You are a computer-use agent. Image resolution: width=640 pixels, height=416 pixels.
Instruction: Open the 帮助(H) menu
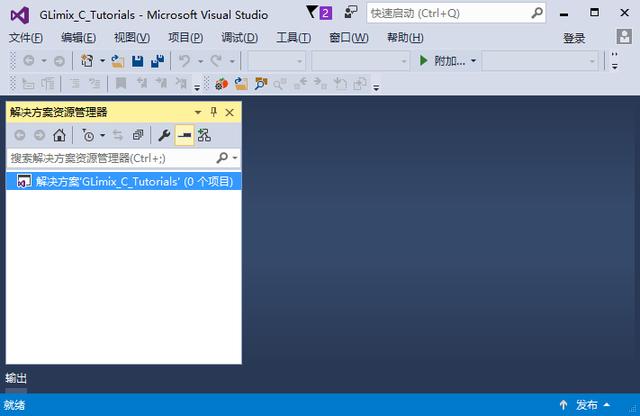click(x=405, y=38)
